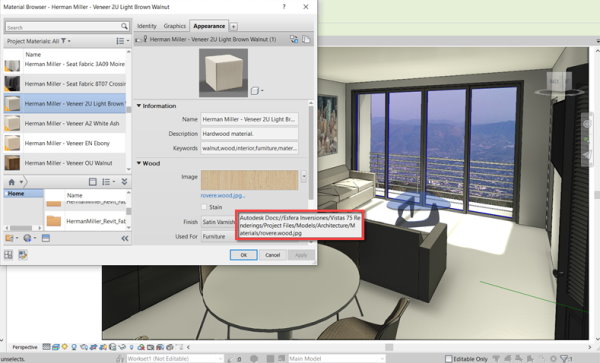Toggle the library tree panel view icon
Screen dimensions: 600x363
coord(93,182)
